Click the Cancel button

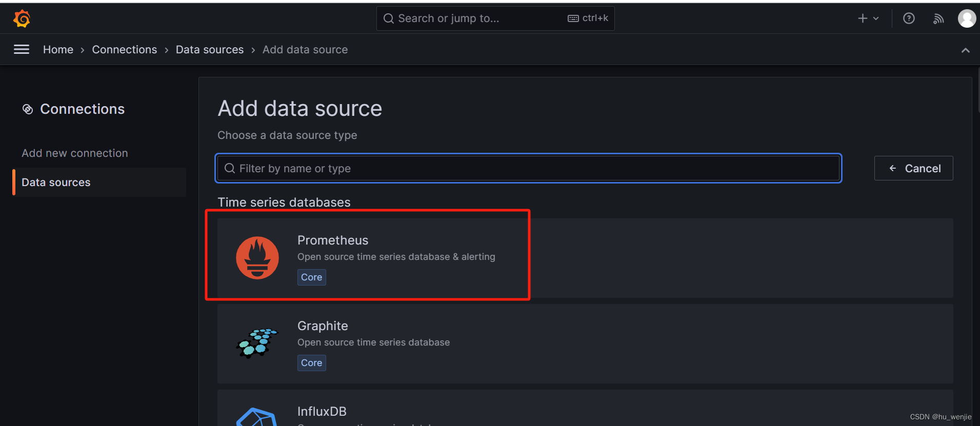913,168
